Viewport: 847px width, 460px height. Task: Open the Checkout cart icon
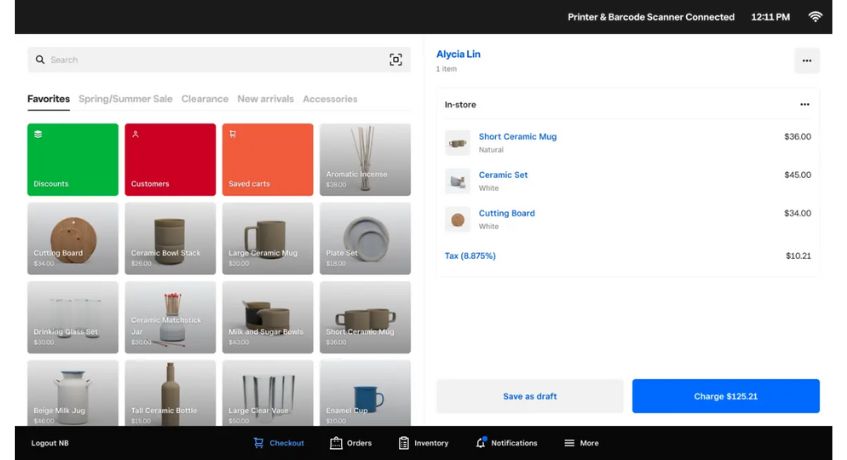tap(259, 443)
